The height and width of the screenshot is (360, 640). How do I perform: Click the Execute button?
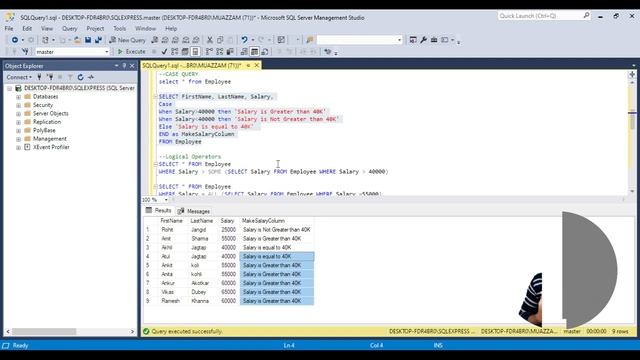coord(131,52)
